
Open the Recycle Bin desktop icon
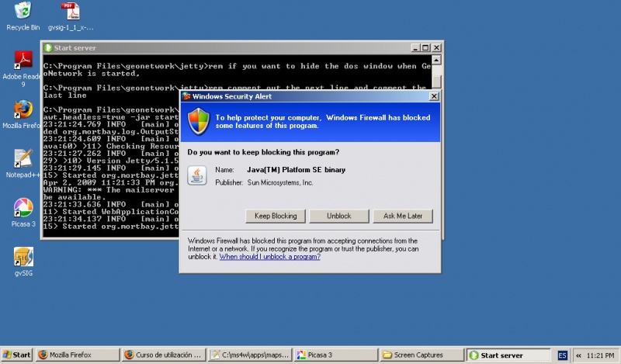tap(23, 11)
